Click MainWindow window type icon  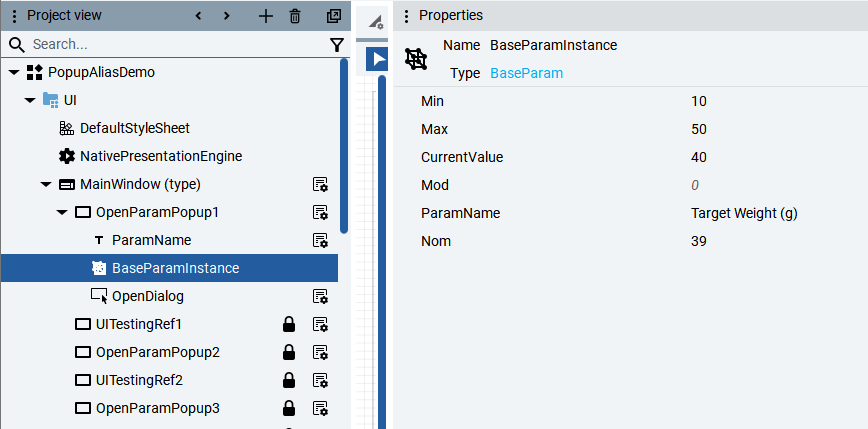66,184
